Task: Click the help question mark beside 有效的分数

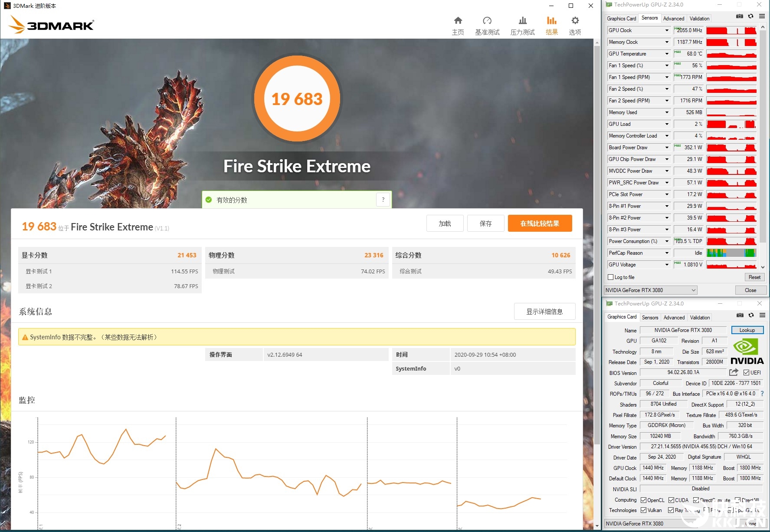Action: click(383, 200)
